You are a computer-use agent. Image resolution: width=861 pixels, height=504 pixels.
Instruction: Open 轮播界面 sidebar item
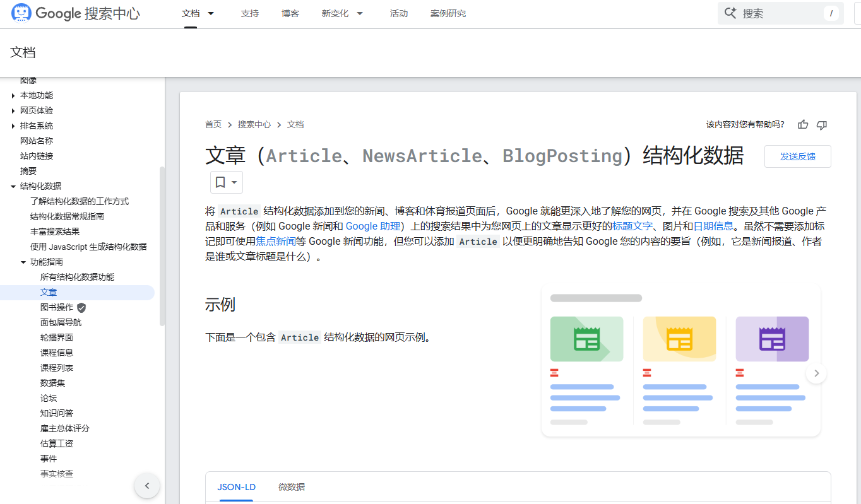coord(57,338)
